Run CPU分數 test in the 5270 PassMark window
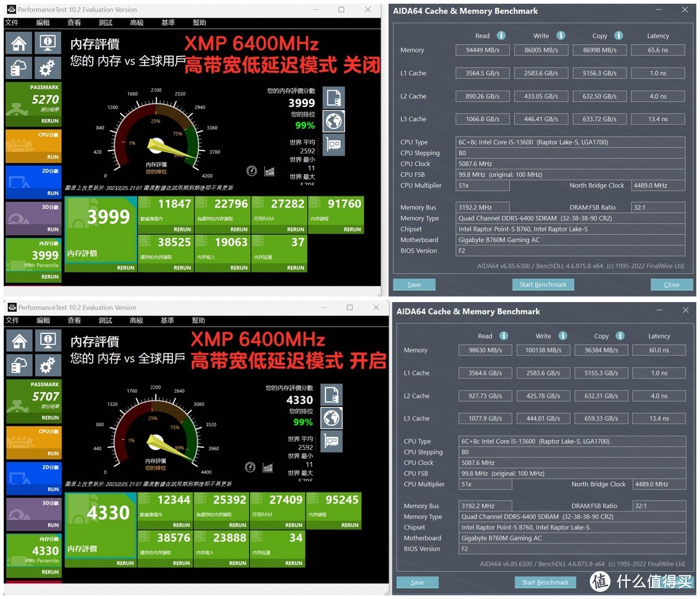This screenshot has width=700, height=599. point(52,157)
